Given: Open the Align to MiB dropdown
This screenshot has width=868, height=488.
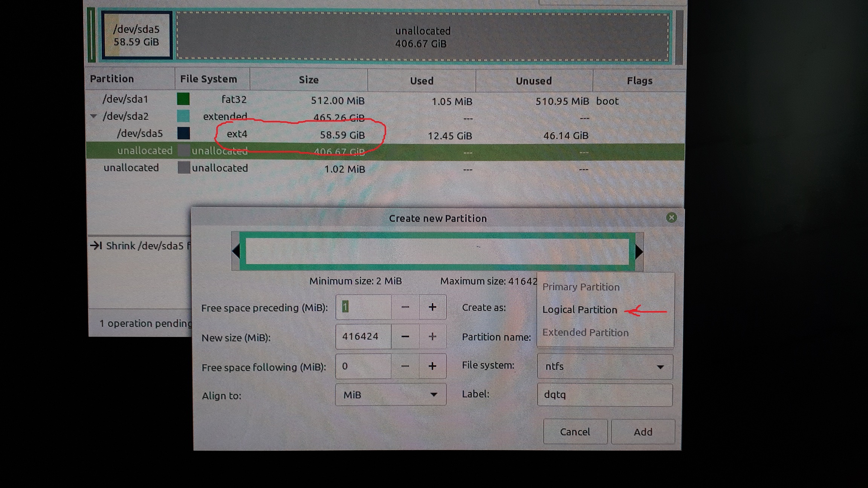Looking at the screenshot, I should pyautogui.click(x=390, y=395).
